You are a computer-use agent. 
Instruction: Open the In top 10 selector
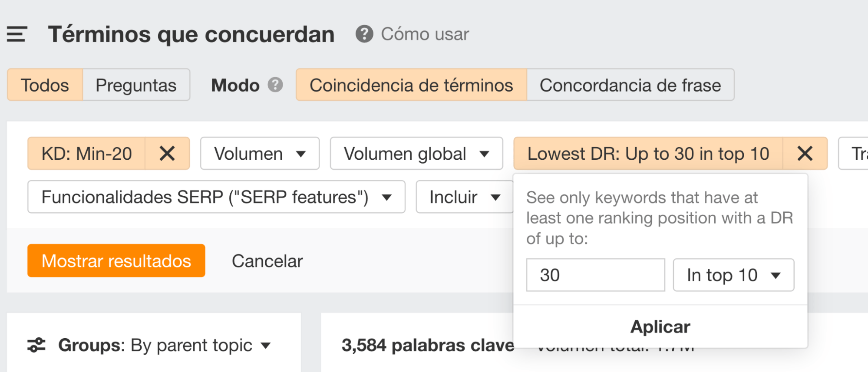pos(733,274)
